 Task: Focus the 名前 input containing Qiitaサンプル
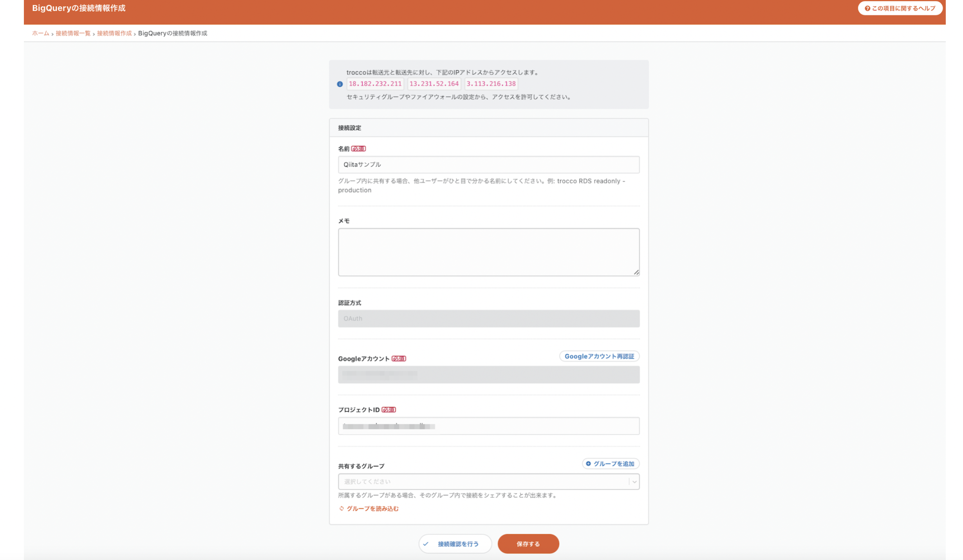[488, 164]
